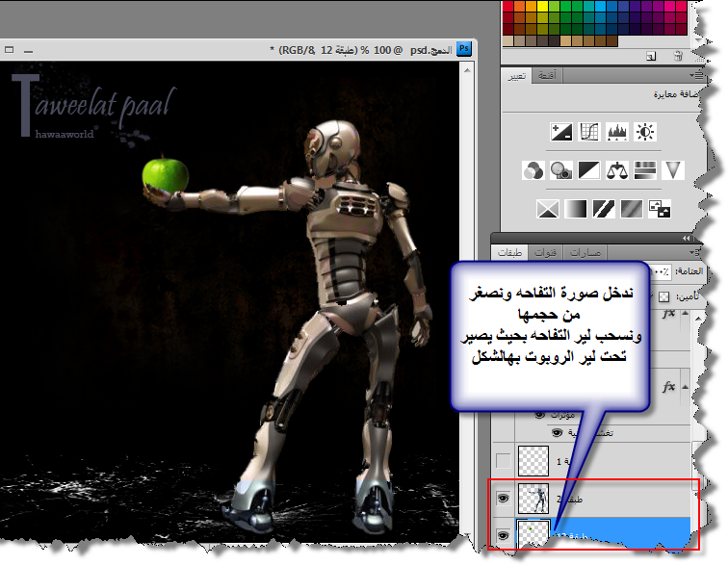This screenshot has width=728, height=565.
Task: Show the hidden layer 1 via empty eye box
Action: (x=501, y=459)
